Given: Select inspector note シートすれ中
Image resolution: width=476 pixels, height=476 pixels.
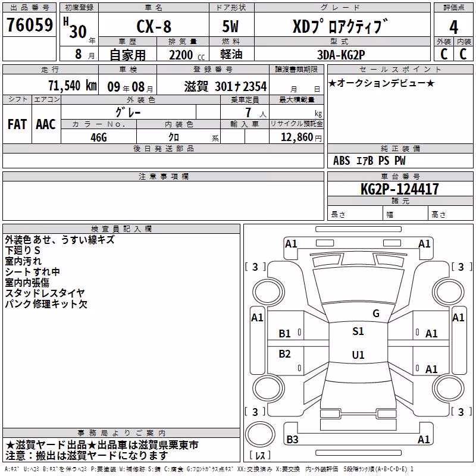Looking at the screenshot, I should click(x=32, y=272).
